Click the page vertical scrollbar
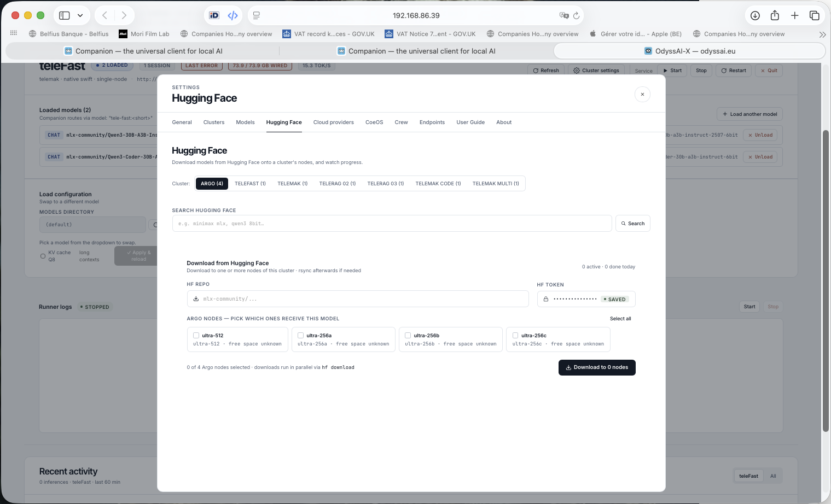The image size is (831, 504). [826, 282]
